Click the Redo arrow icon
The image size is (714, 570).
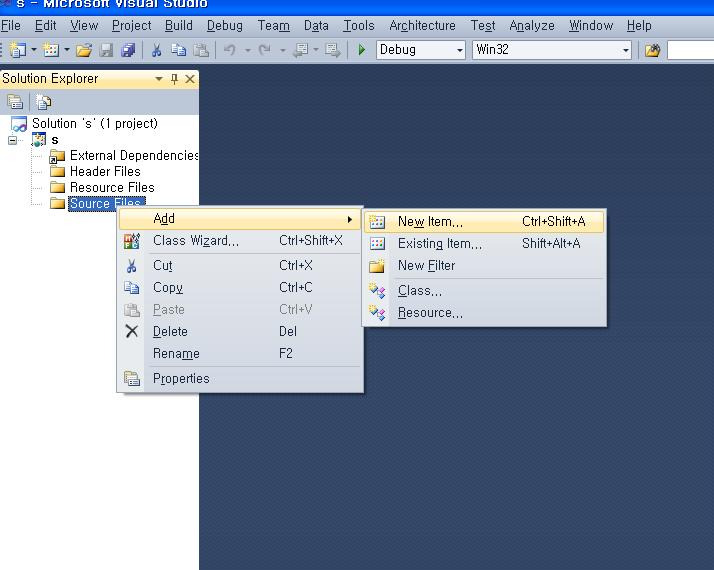click(265, 50)
